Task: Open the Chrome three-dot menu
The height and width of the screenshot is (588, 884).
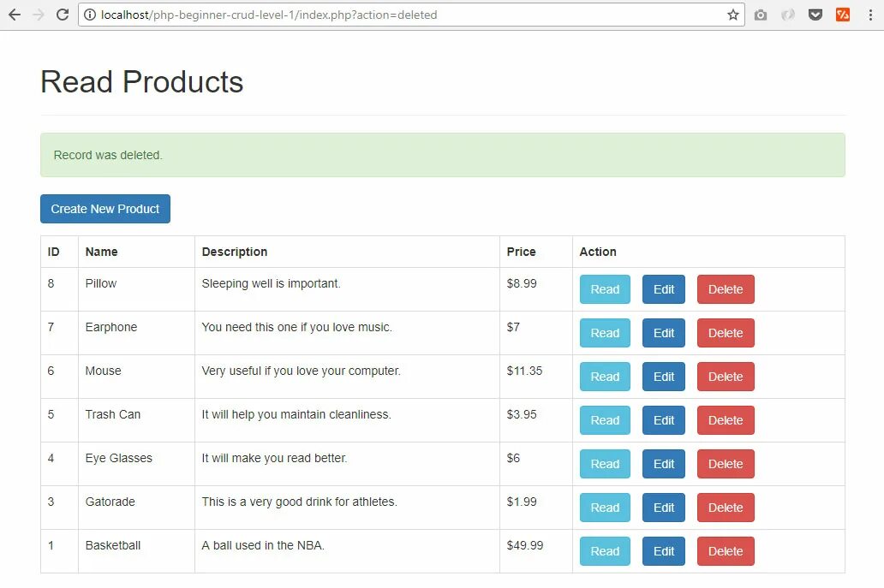Action: [x=870, y=15]
